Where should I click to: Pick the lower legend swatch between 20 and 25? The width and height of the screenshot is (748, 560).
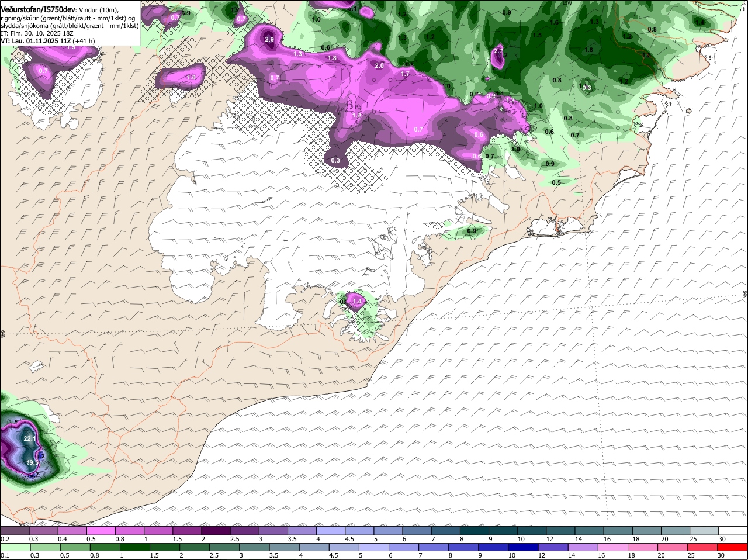(x=674, y=547)
